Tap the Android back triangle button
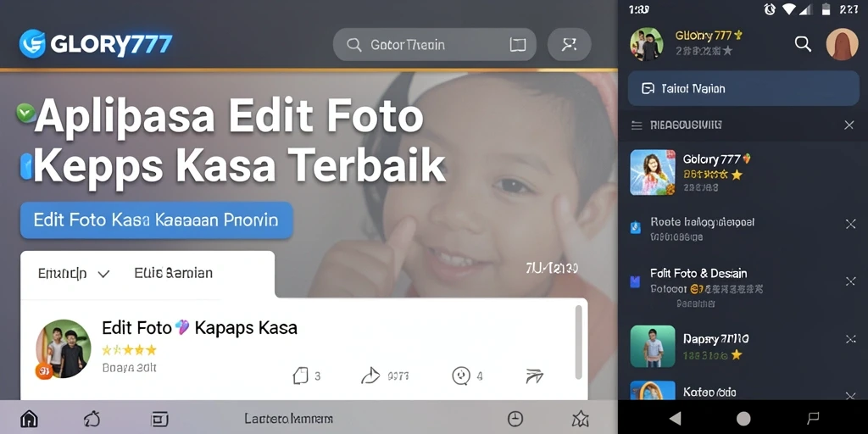 [675, 418]
